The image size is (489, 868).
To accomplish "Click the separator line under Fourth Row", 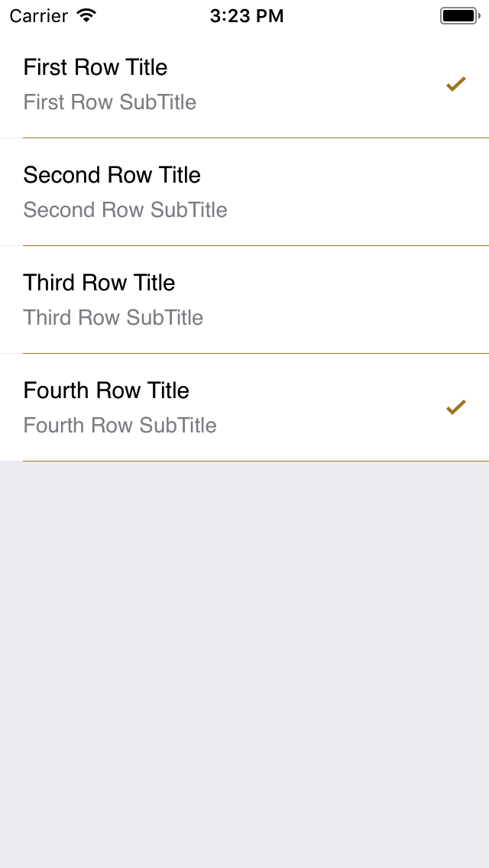I will tap(256, 461).
